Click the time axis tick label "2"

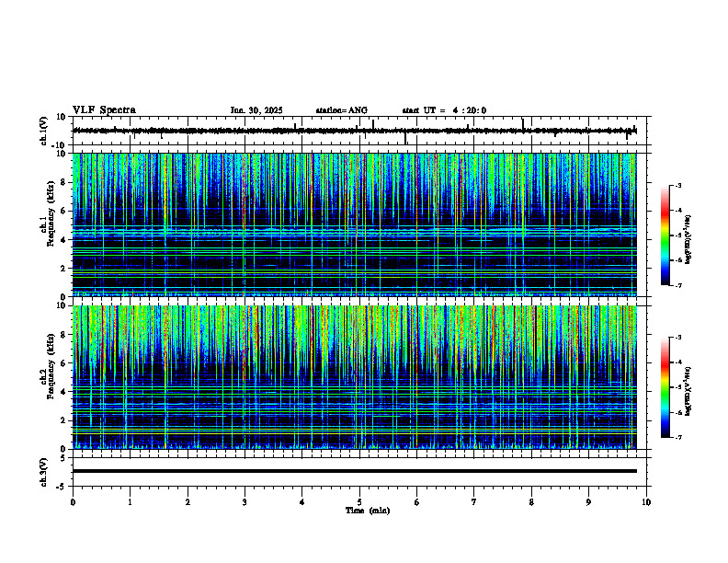[188, 502]
